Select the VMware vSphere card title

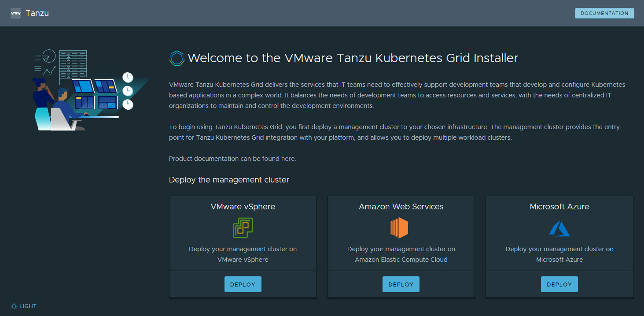point(243,207)
